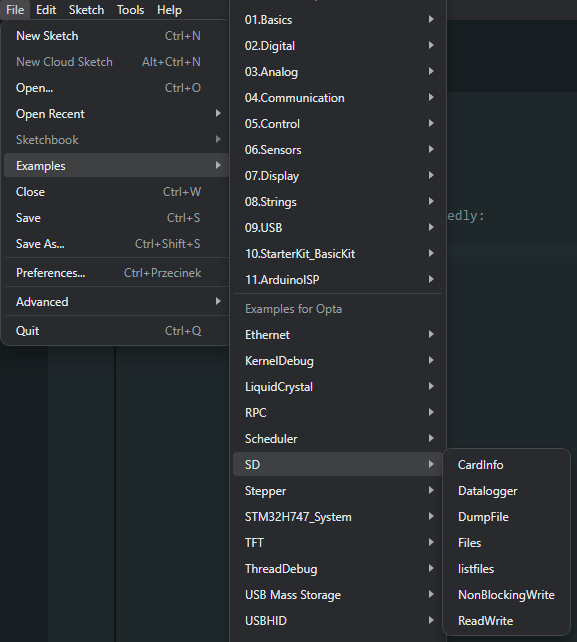This screenshot has height=642, width=577.
Task: Open the listfiles SD example
Action: pyautogui.click(x=507, y=569)
